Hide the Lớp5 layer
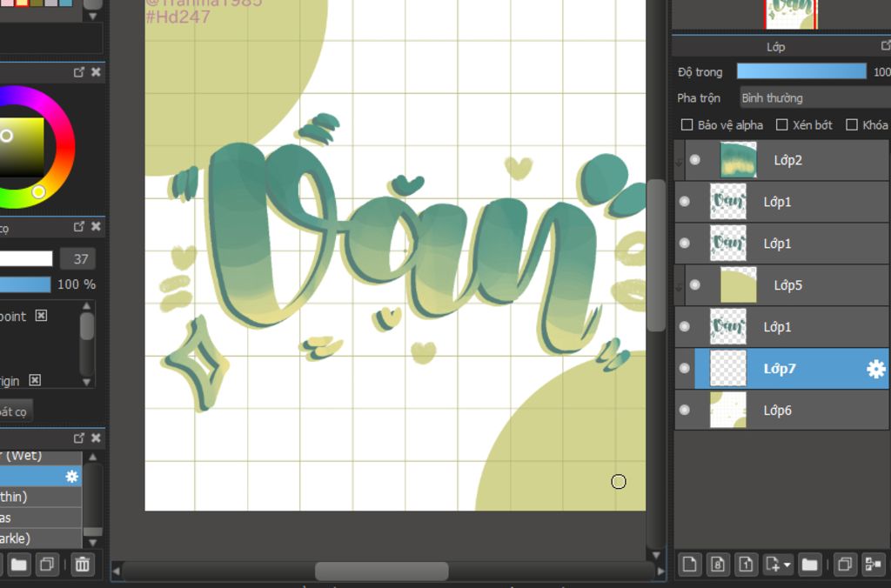 695,285
